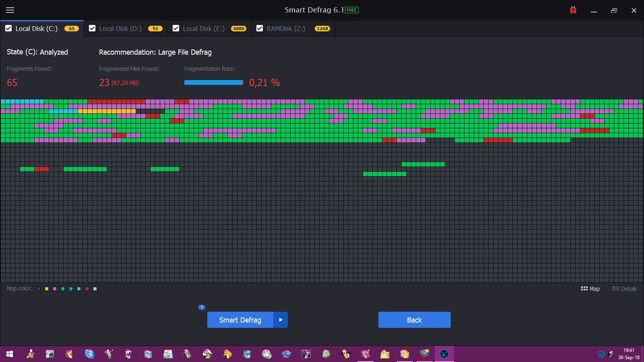644x362 pixels.
Task: Click the 'Map color:' label
Action: point(20,288)
